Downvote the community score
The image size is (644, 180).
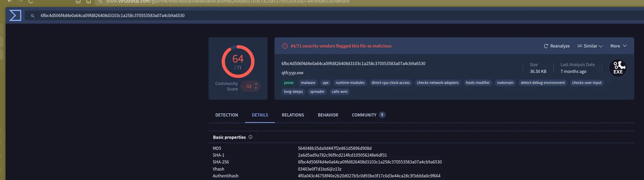click(256, 88)
